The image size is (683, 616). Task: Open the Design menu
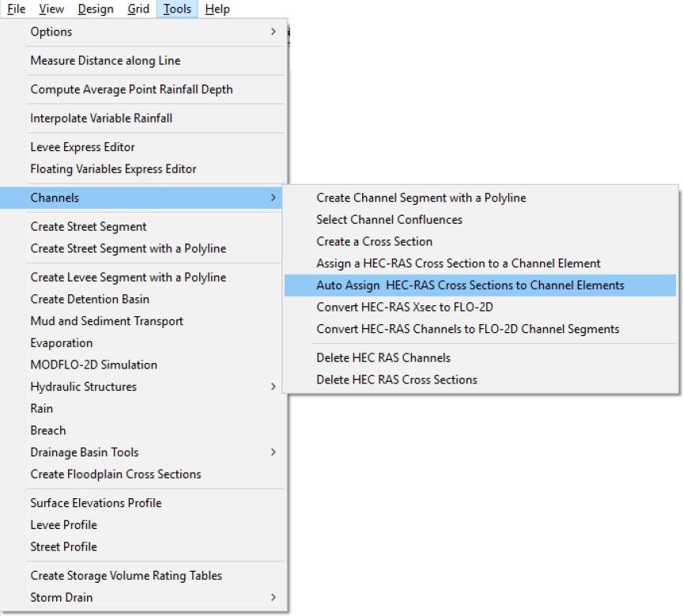95,9
